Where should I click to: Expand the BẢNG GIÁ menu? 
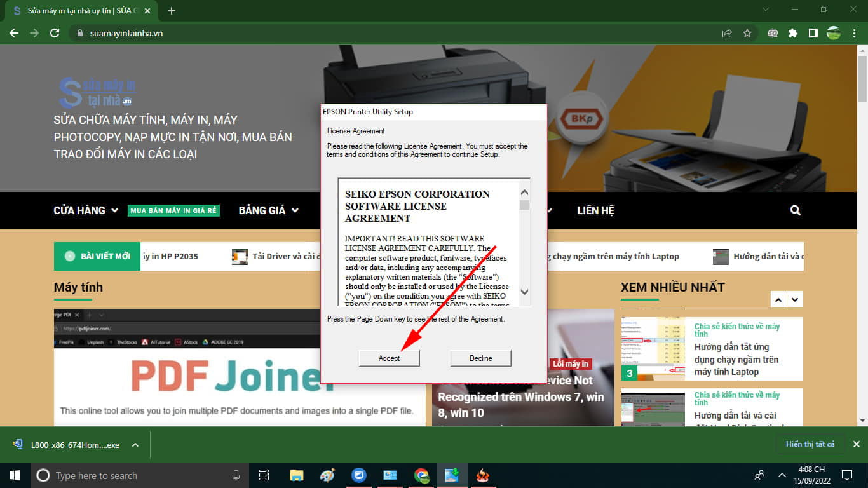[268, 210]
